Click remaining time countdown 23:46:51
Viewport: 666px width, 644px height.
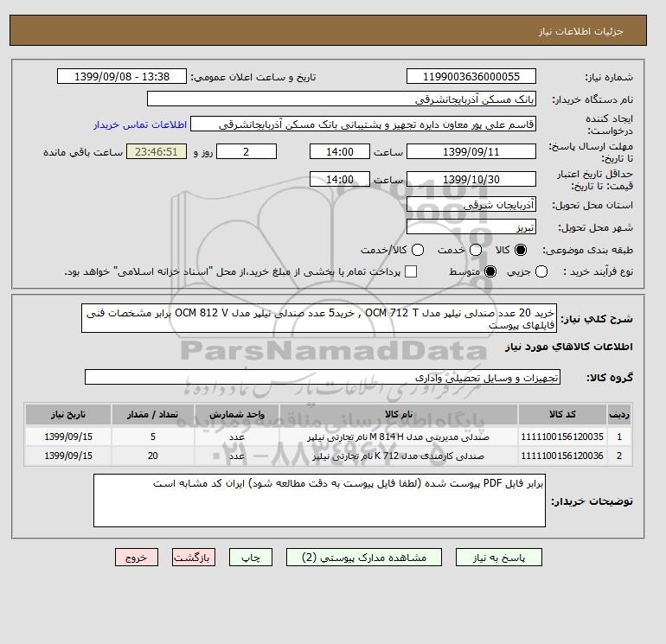[157, 151]
